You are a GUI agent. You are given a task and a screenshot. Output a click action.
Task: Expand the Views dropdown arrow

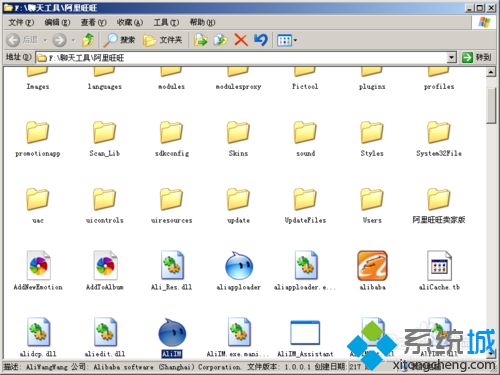tap(295, 40)
